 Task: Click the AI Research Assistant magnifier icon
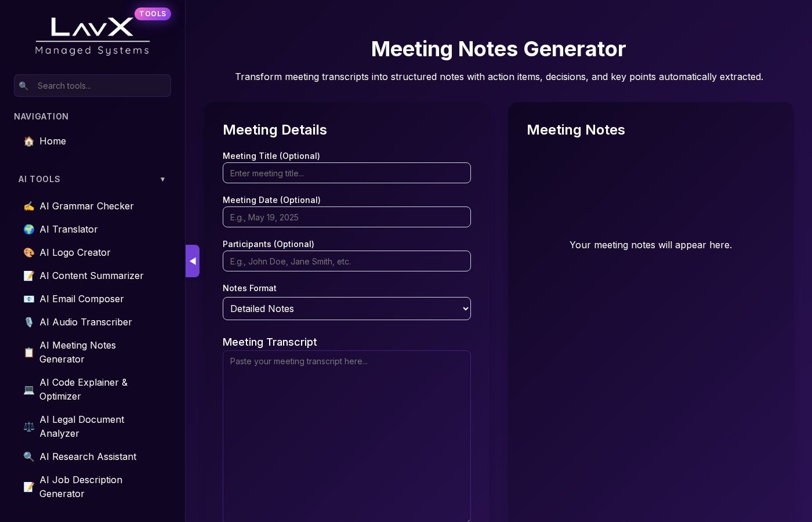[x=28, y=457]
